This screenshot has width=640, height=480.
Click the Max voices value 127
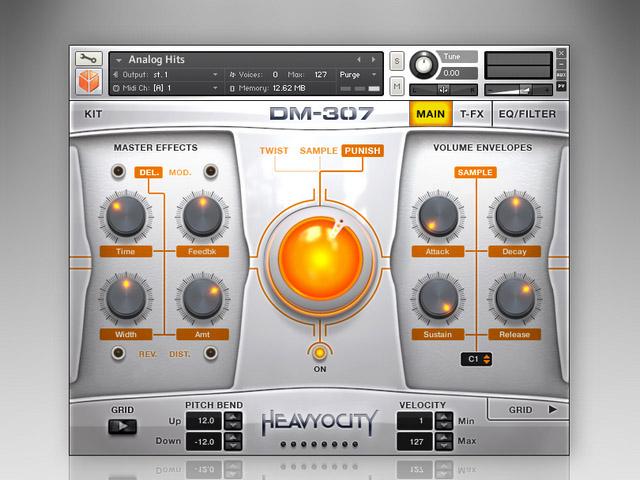[321, 75]
